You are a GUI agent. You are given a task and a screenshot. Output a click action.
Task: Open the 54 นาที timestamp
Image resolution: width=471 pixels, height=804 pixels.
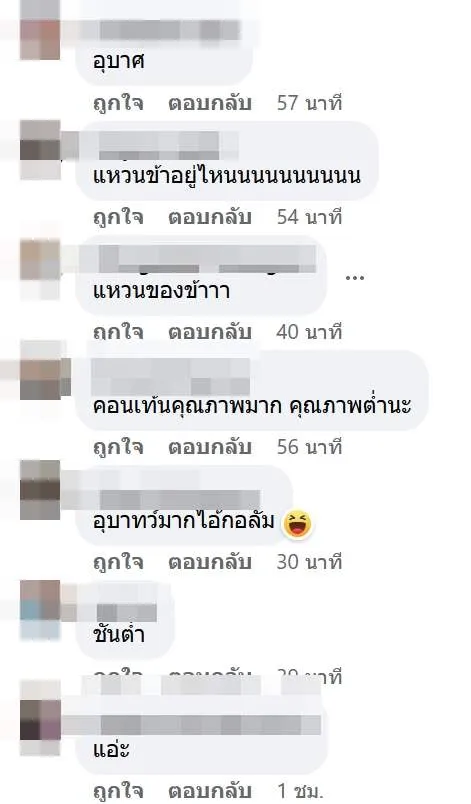tap(309, 218)
